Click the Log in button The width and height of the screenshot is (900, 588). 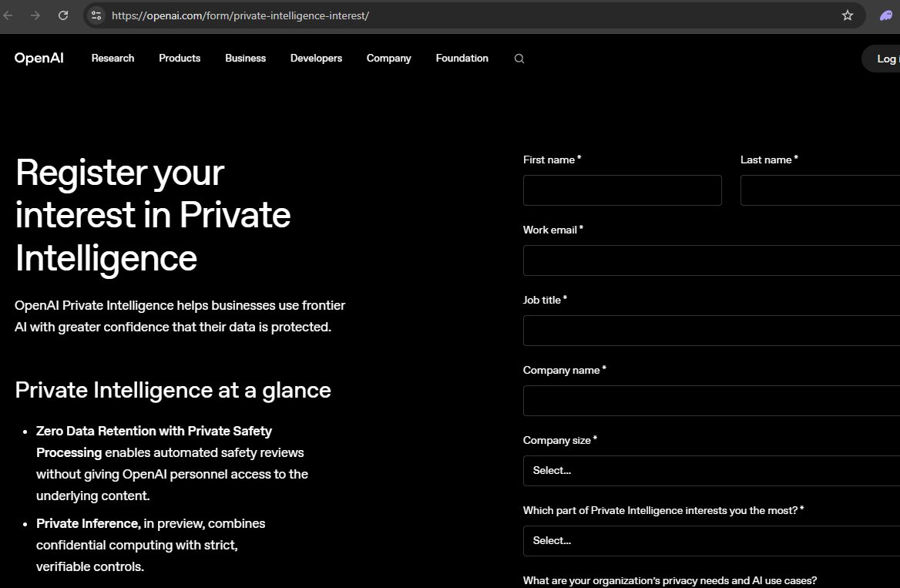pos(882,59)
